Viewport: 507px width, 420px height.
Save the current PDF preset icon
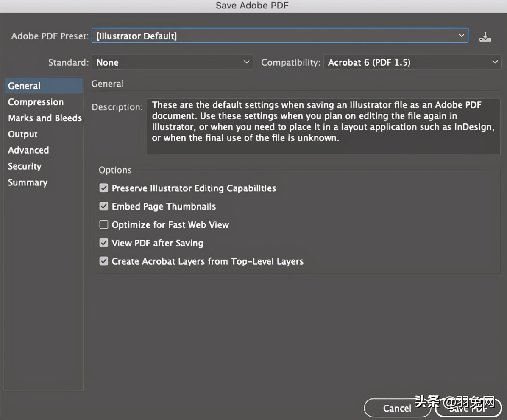click(485, 37)
